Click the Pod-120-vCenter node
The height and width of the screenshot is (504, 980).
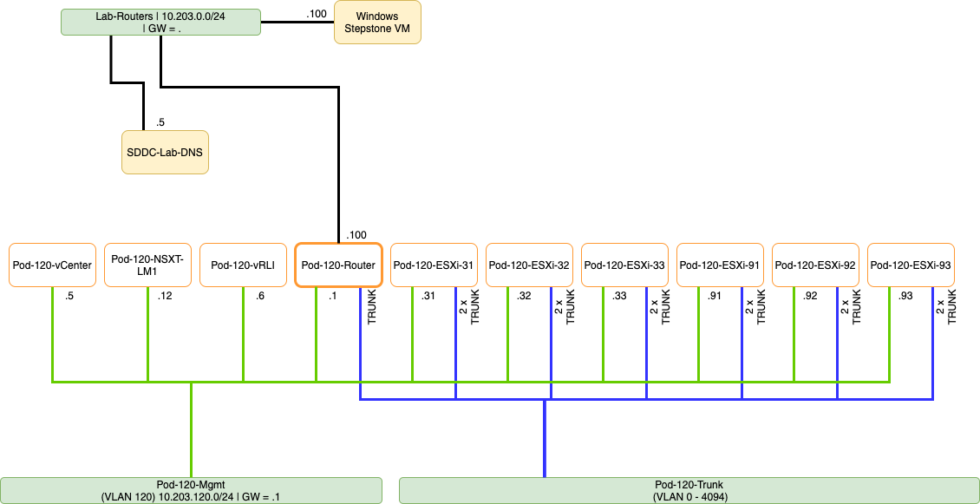tap(52, 265)
